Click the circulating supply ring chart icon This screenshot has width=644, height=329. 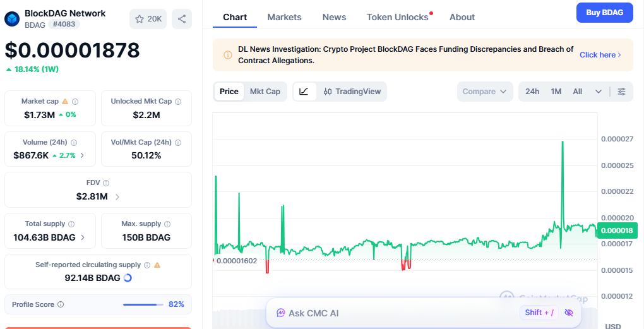coord(128,278)
